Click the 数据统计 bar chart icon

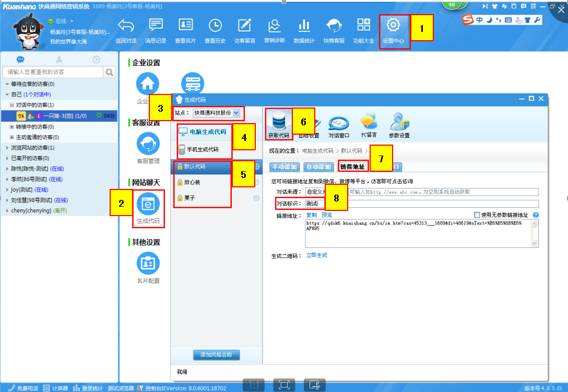coord(304,26)
